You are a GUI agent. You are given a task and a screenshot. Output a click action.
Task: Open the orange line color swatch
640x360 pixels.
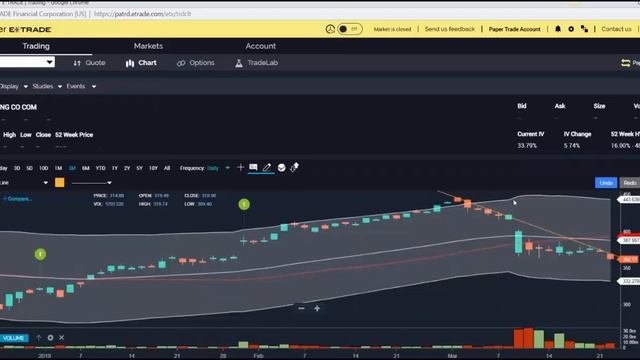coord(60,182)
